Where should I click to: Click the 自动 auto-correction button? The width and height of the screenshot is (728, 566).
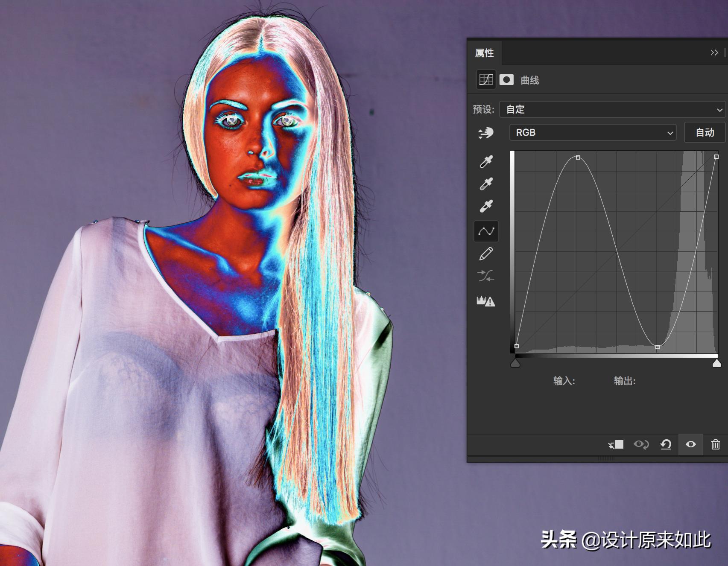705,132
